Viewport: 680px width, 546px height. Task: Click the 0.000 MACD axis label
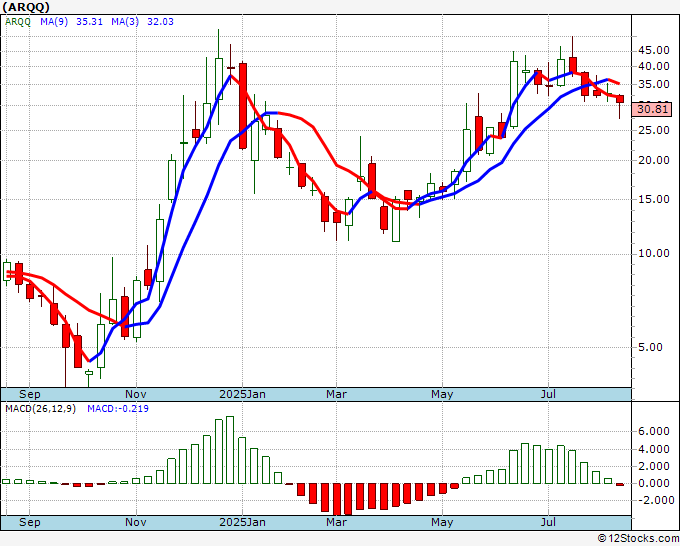[654, 483]
